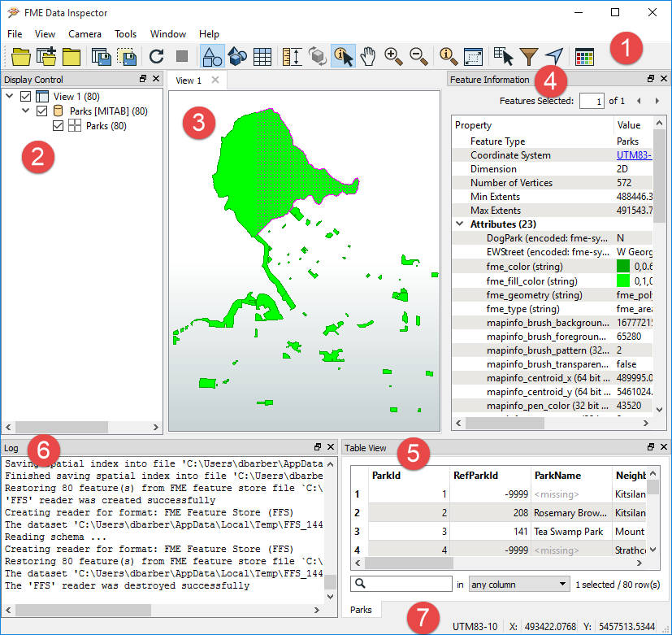Open the File menu
The width and height of the screenshot is (672, 635).
(x=15, y=34)
